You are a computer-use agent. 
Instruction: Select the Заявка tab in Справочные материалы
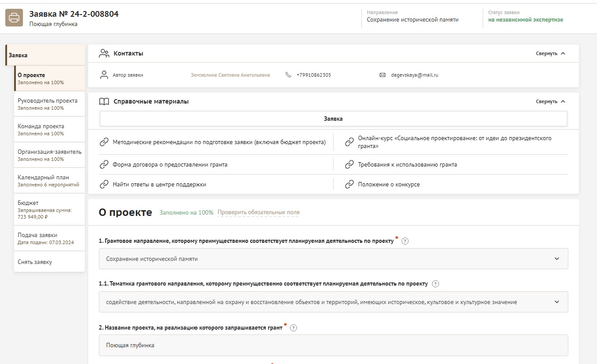coord(333,119)
